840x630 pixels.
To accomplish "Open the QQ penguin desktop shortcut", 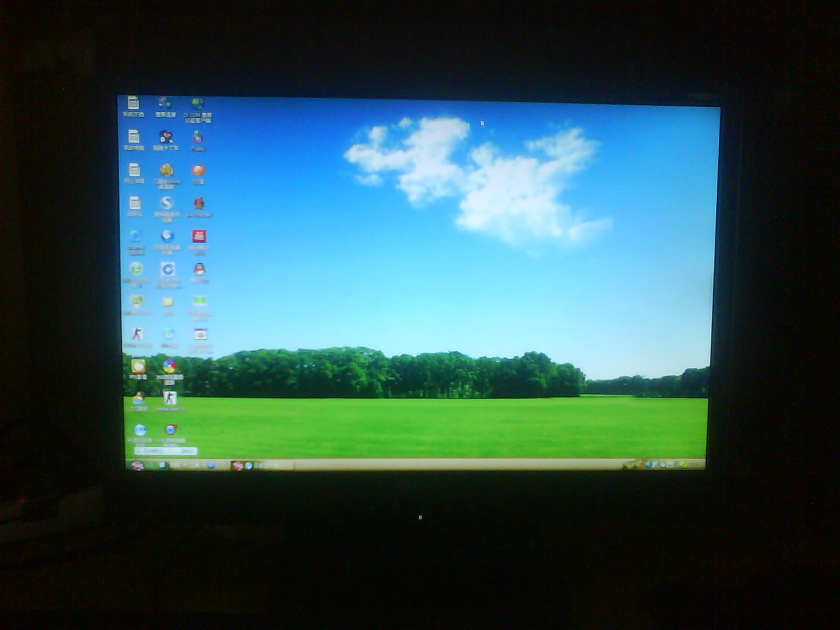I will tap(199, 269).
